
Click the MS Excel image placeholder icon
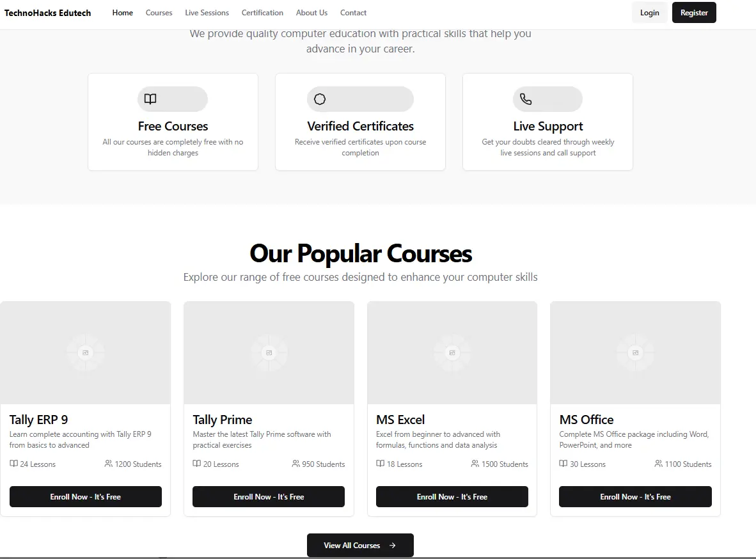click(x=452, y=352)
